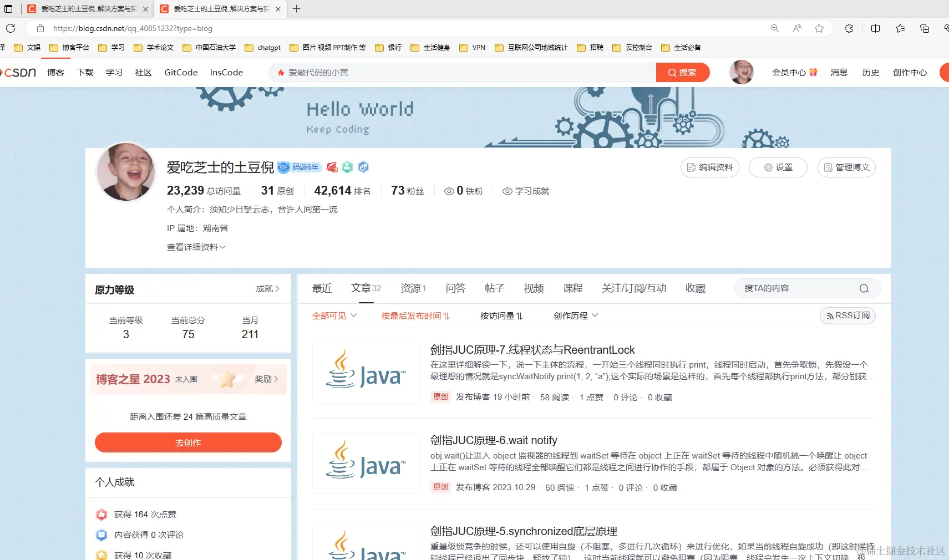Switch to the 帖子 tab
Image resolution: width=949 pixels, height=560 pixels.
pyautogui.click(x=494, y=288)
